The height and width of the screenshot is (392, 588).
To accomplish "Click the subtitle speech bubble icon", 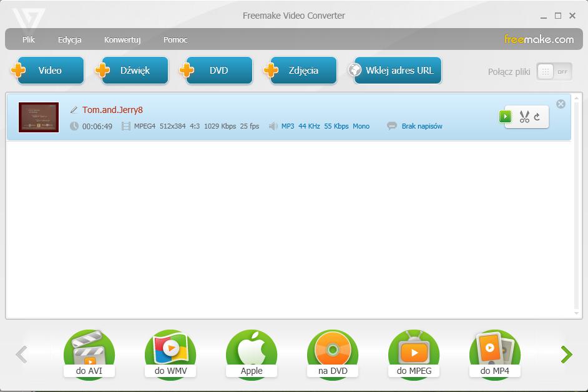I will pos(392,126).
